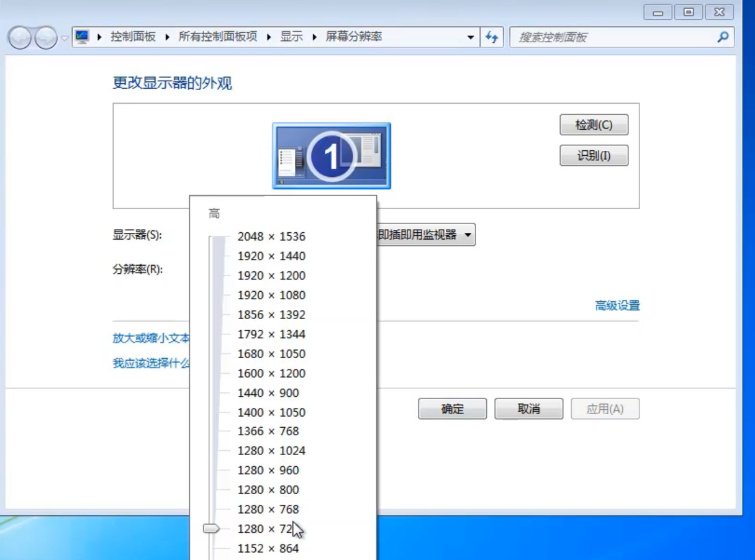Navigate to 控制面板 via breadcrumb
Image resolution: width=755 pixels, height=560 pixels.
(132, 37)
